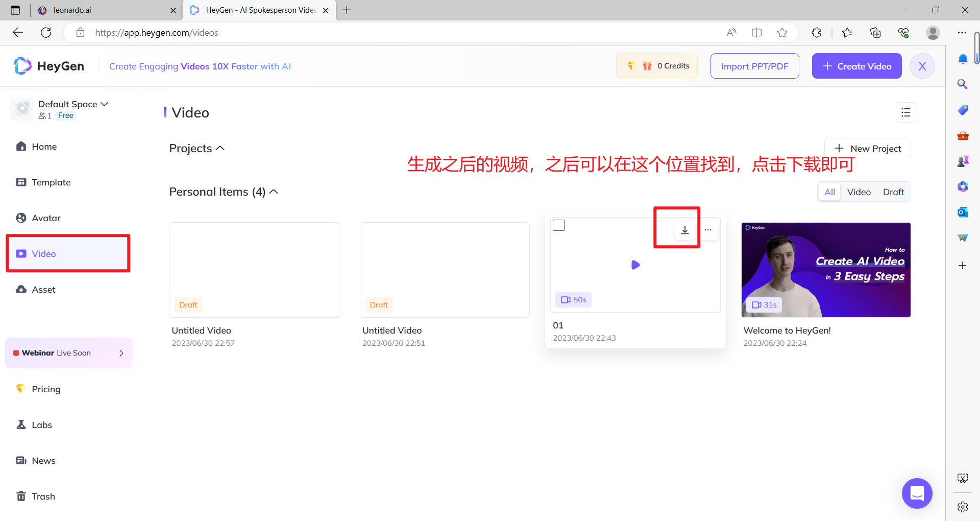
Task: Open Home in the sidebar
Action: pos(44,147)
